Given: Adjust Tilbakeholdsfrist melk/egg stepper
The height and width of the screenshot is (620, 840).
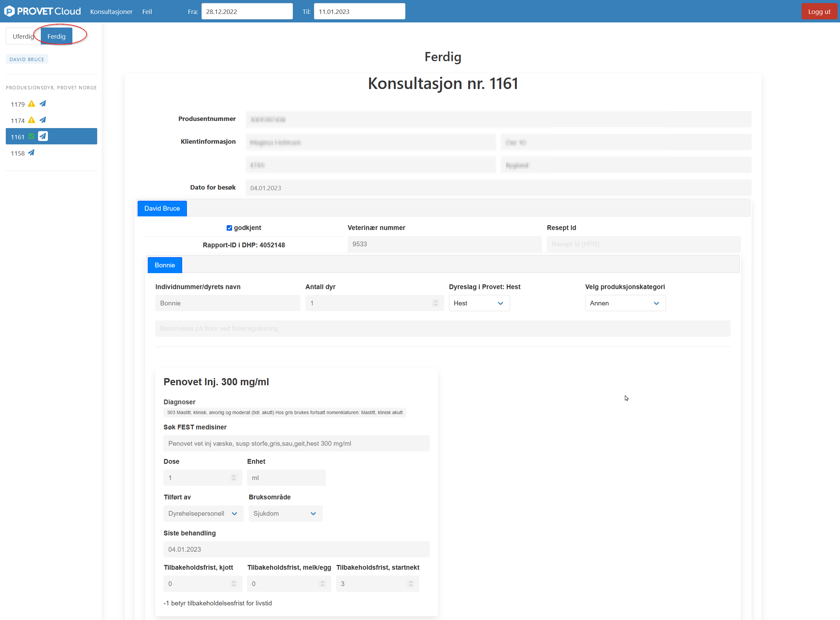Looking at the screenshot, I should 322,584.
